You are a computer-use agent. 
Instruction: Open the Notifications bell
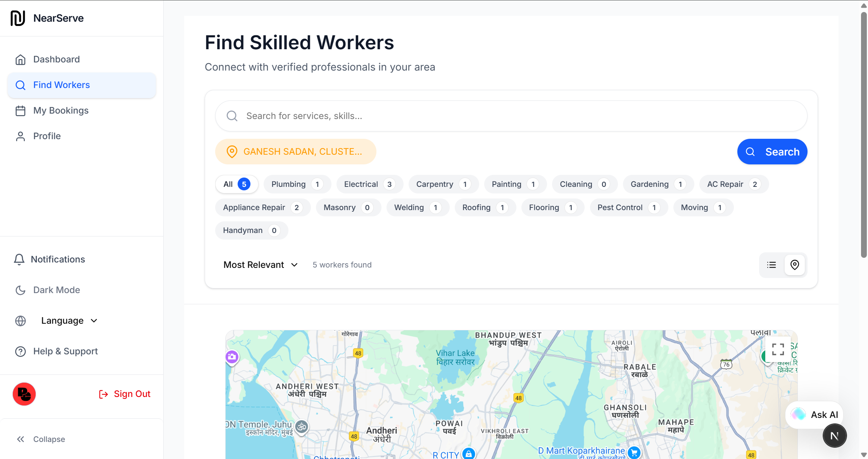click(x=19, y=259)
